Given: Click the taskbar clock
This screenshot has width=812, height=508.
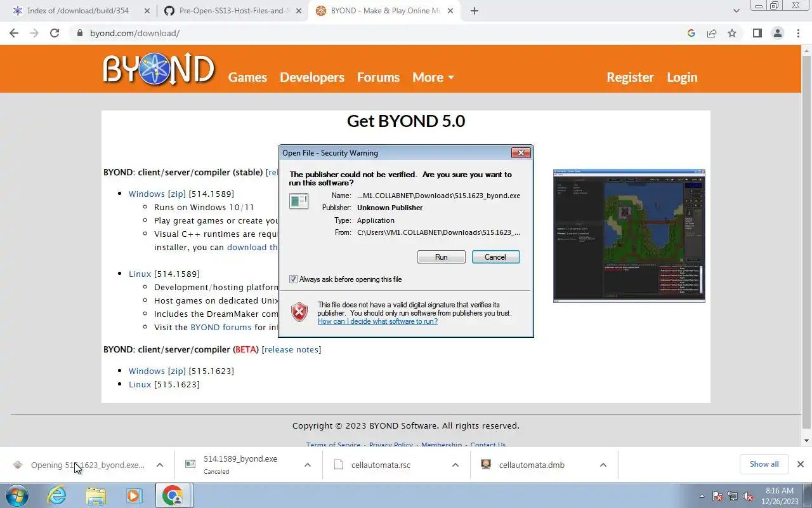Looking at the screenshot, I should coord(779,496).
